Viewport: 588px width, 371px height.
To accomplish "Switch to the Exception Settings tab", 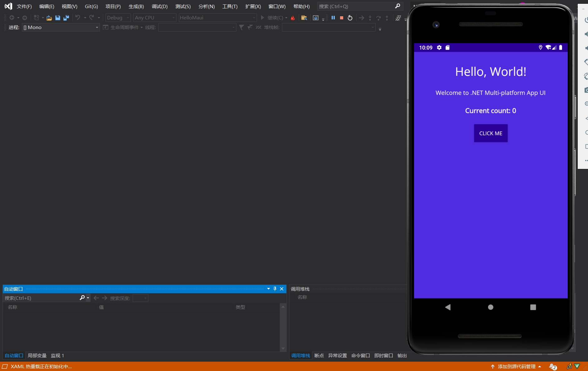I will pos(337,355).
